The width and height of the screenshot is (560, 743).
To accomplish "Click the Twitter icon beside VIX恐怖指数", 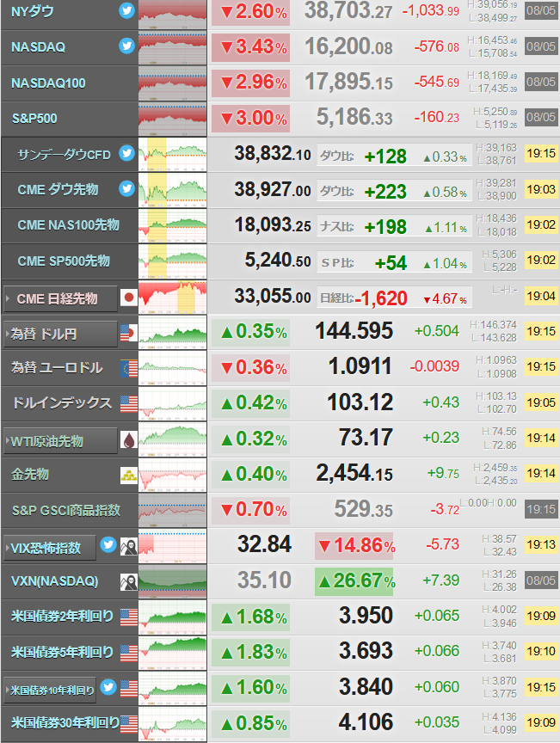I will tap(108, 545).
